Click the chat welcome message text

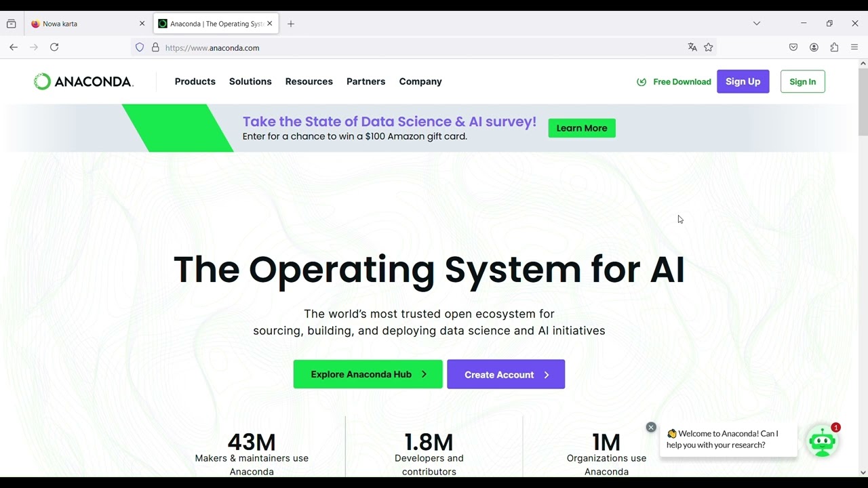(x=723, y=439)
